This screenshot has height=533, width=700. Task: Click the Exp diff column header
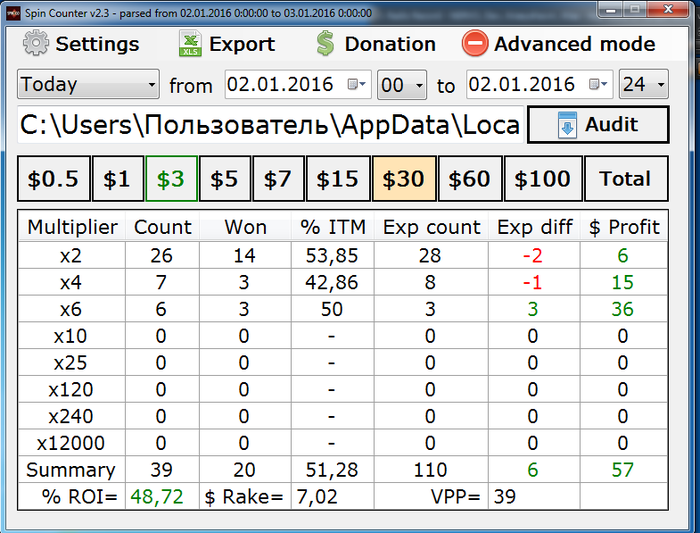(534, 227)
